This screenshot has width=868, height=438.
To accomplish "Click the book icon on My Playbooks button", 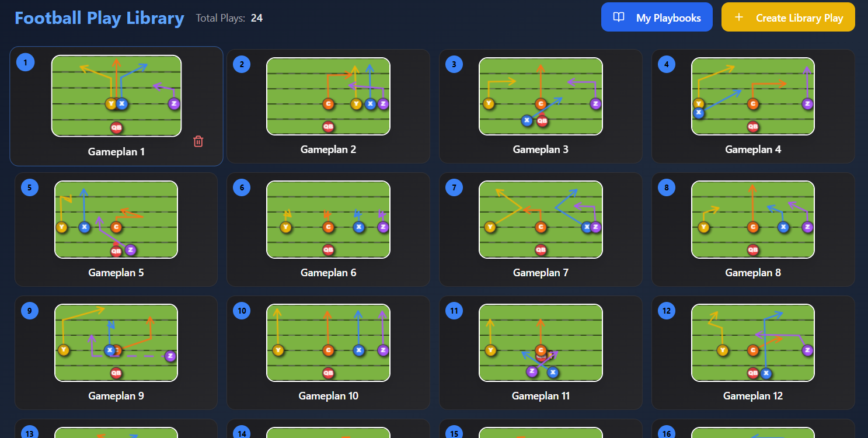I will pyautogui.click(x=618, y=18).
